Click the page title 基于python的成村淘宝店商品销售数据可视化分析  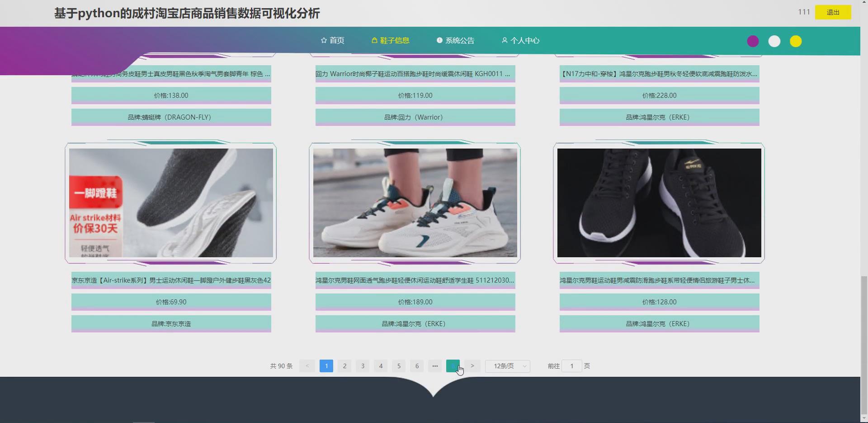click(x=187, y=14)
